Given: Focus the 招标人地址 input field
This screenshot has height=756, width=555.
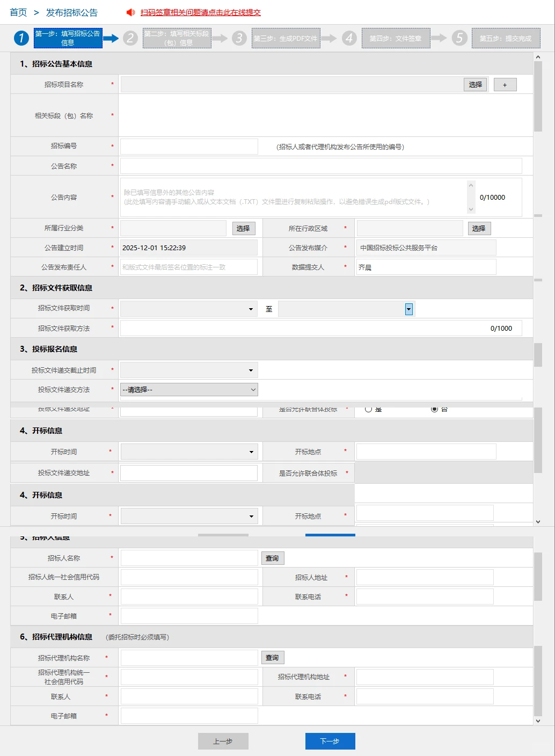Looking at the screenshot, I should point(425,577).
